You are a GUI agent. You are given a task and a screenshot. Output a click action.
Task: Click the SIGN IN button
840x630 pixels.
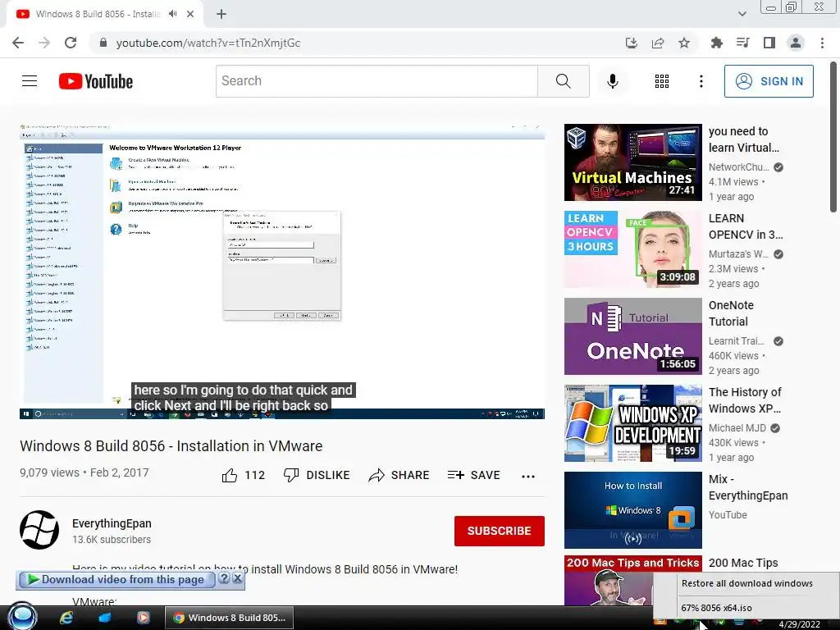coord(769,81)
